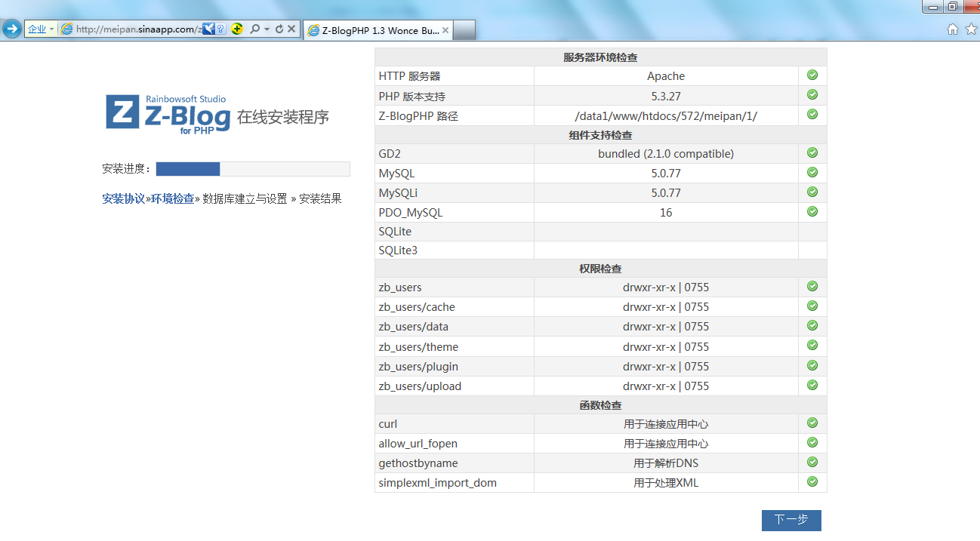This screenshot has height=541, width=980.
Task: Click green check for zb_users/data row
Action: (812, 326)
